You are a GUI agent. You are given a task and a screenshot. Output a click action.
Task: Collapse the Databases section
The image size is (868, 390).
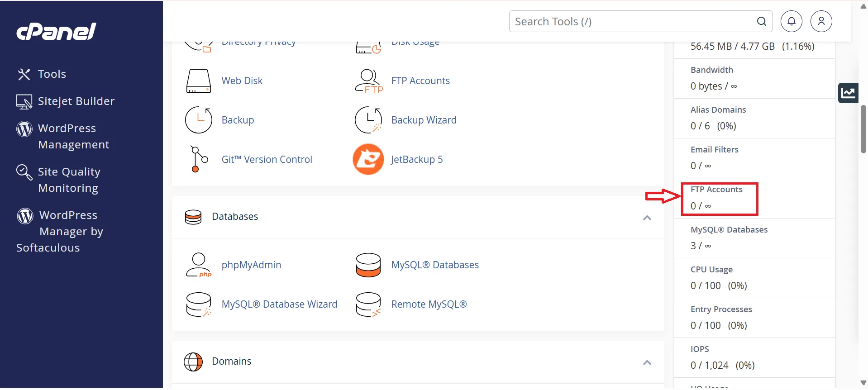tap(647, 218)
